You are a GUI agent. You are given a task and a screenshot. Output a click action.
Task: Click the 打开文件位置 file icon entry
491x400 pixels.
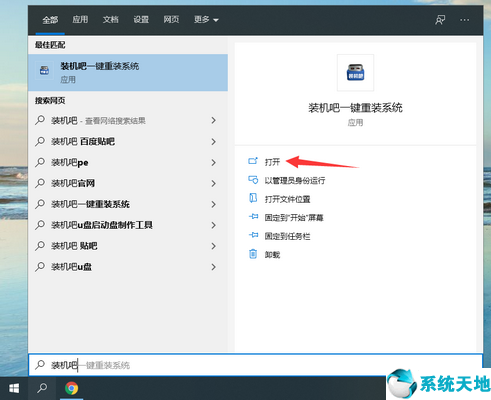(x=253, y=199)
